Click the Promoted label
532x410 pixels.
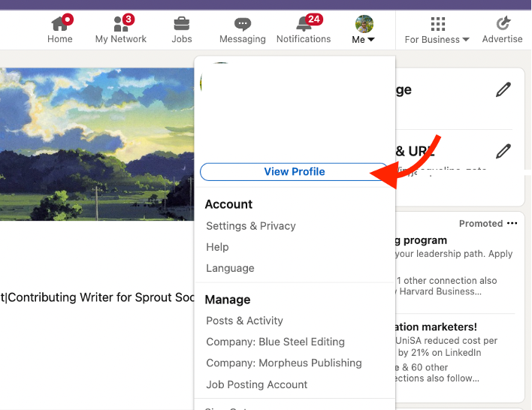click(x=481, y=224)
